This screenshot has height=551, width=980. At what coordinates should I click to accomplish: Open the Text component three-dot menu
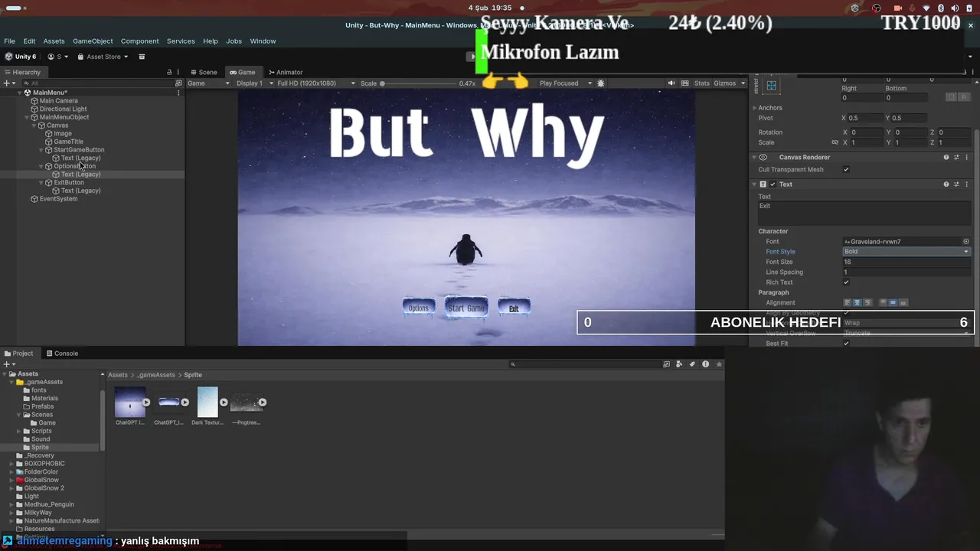point(967,184)
